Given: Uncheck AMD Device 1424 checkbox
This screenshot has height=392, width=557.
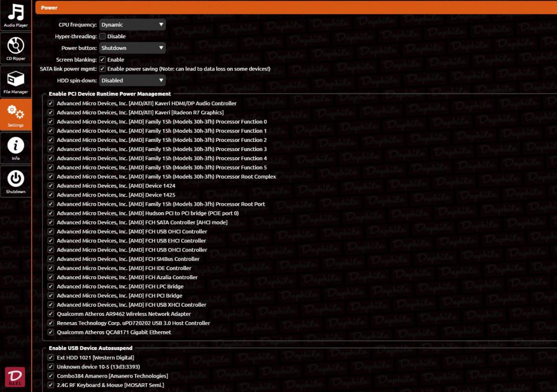Looking at the screenshot, I should [51, 186].
